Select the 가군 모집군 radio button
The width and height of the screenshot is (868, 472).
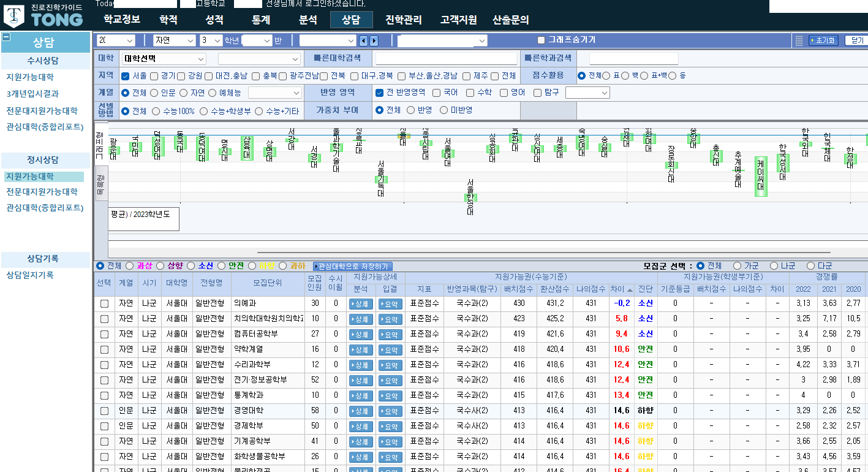click(x=737, y=266)
